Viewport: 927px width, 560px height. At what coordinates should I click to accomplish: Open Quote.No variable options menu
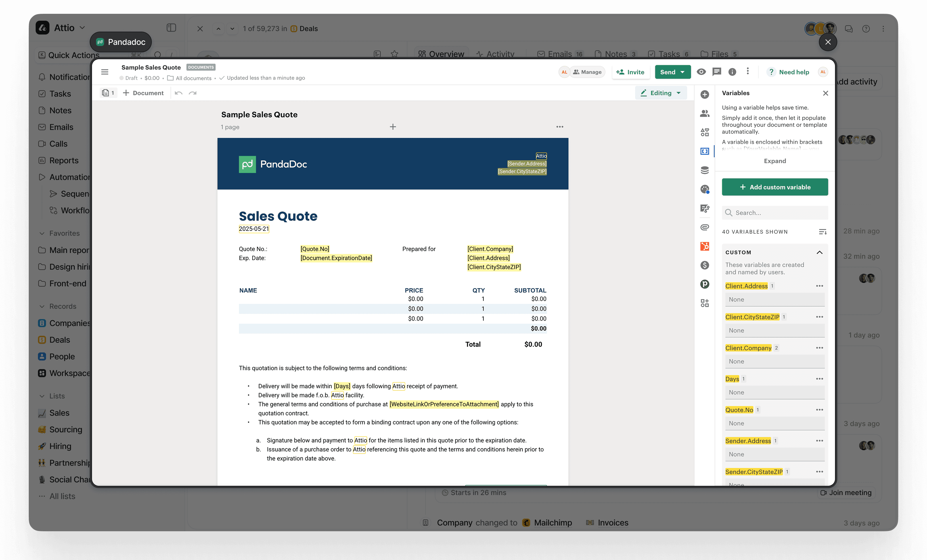[819, 410]
